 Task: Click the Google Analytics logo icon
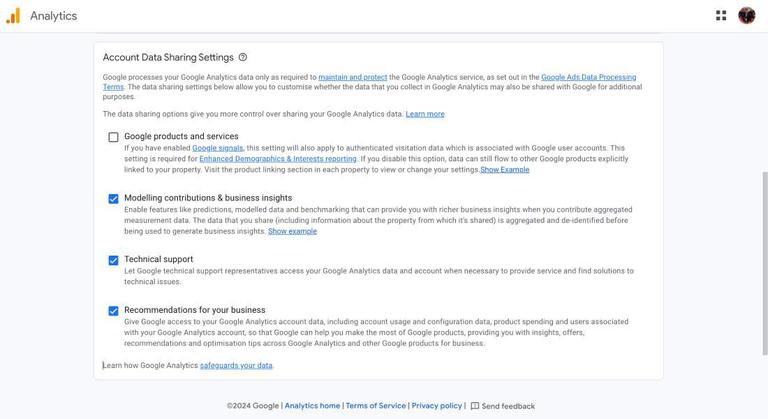click(x=13, y=16)
